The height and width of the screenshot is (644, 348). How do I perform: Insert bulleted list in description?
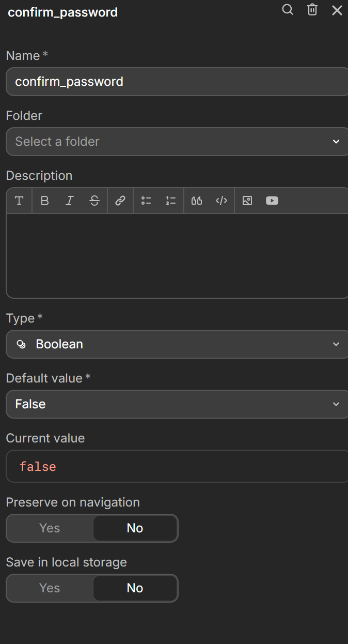coord(146,201)
